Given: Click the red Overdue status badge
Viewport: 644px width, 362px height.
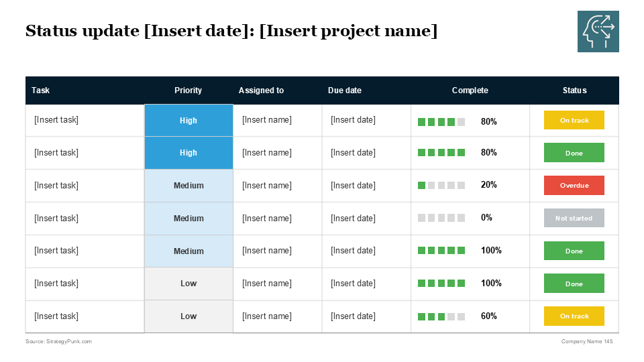Looking at the screenshot, I should [574, 185].
